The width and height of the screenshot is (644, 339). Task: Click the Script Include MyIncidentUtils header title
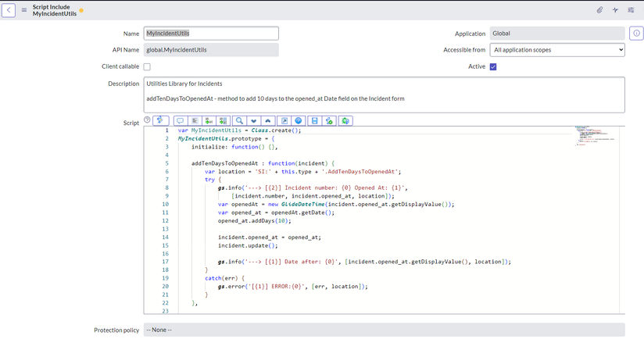55,10
